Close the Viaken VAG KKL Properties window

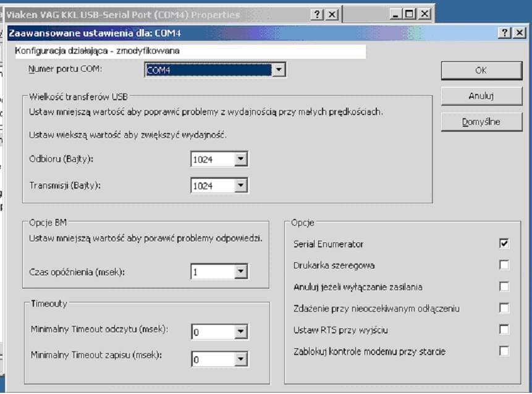coord(332,15)
